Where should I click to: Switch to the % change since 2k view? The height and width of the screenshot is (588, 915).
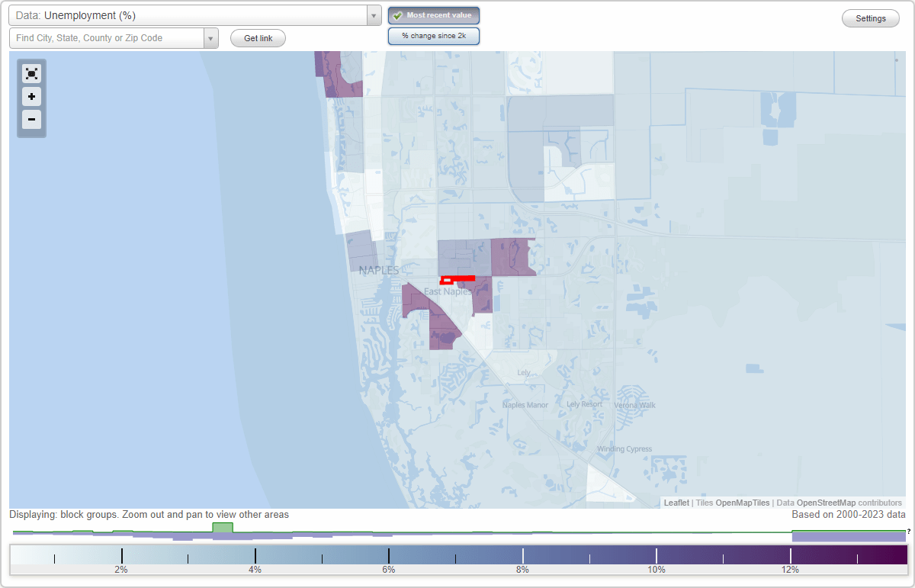coord(433,35)
